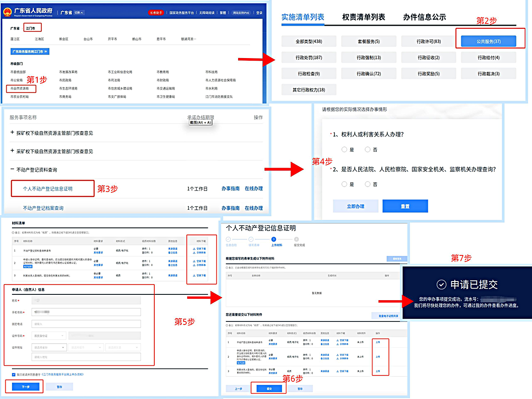
Task: Click the completed 填写表单 step circle
Action: coord(251,239)
